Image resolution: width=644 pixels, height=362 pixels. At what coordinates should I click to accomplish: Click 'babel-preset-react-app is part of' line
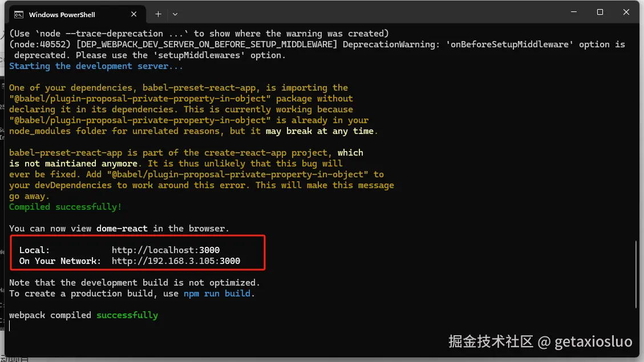click(x=186, y=153)
